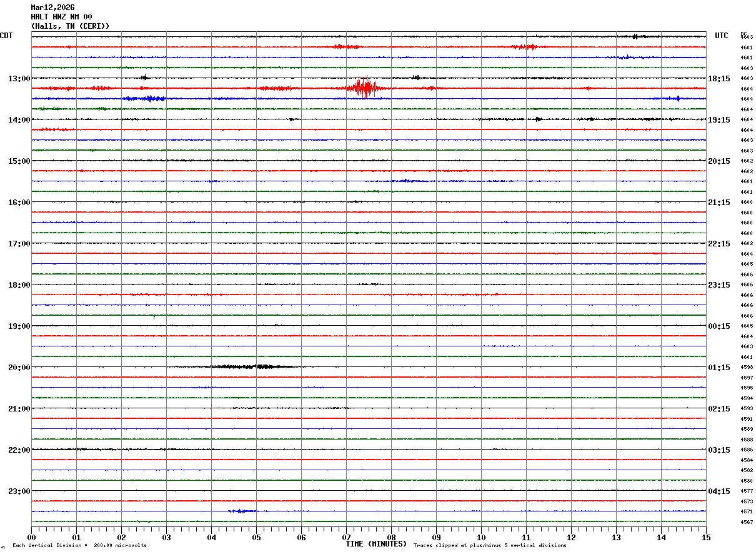Image resolution: width=756 pixels, height=554 pixels.
Task: Click the 07 minute mark on the time axis
Action: tap(346, 537)
